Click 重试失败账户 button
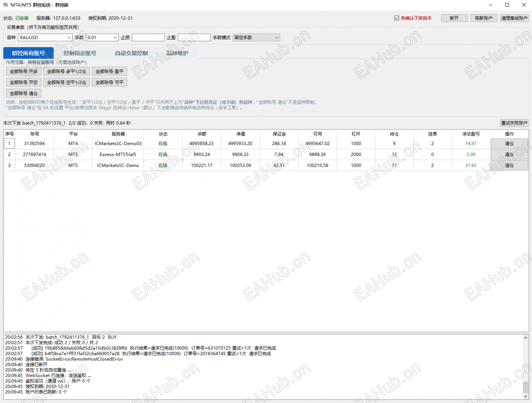Viewport: 532px width, 403px height. click(x=514, y=123)
